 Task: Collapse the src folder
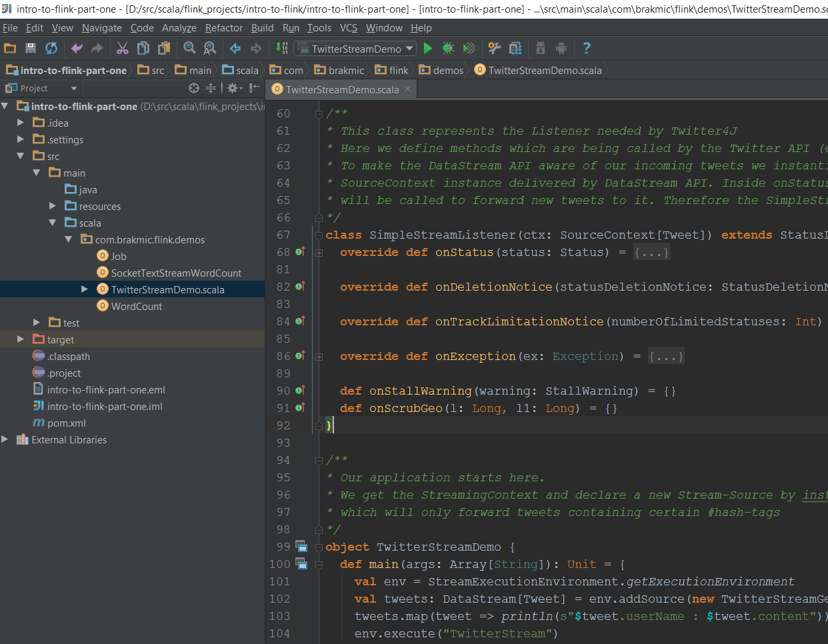[x=21, y=156]
